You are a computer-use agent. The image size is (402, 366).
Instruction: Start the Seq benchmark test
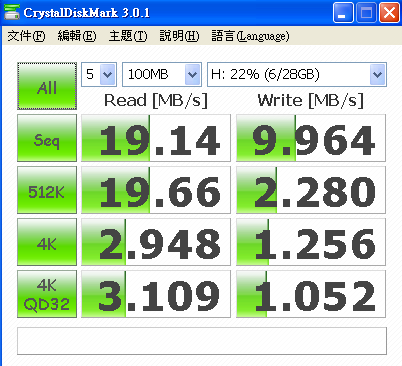(47, 138)
